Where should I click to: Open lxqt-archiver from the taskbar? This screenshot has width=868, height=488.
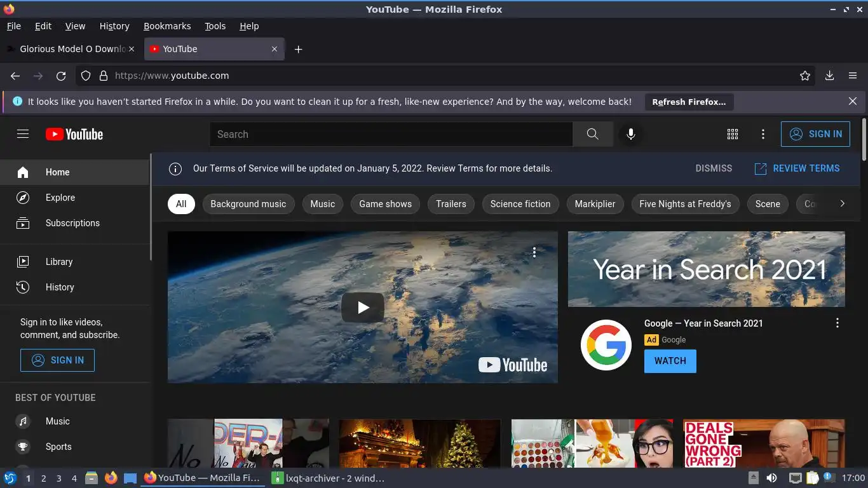click(x=329, y=478)
